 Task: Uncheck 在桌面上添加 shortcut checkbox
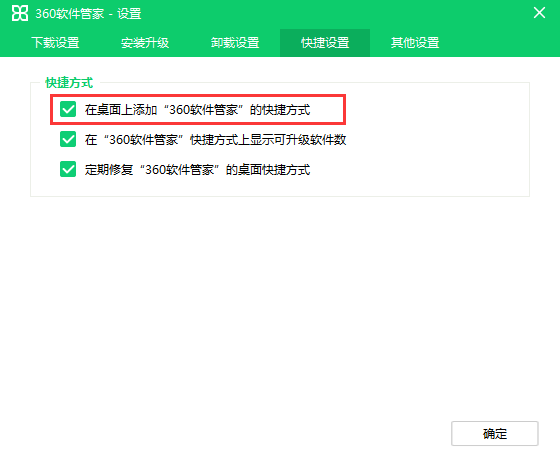68,109
